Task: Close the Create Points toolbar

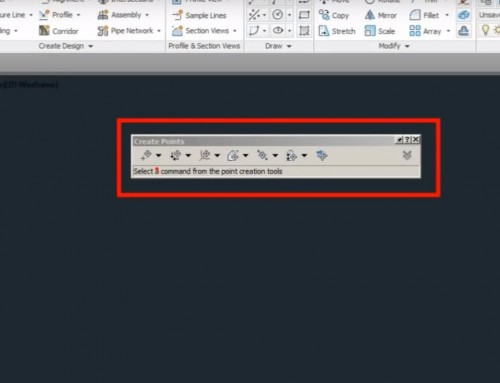Action: 415,140
